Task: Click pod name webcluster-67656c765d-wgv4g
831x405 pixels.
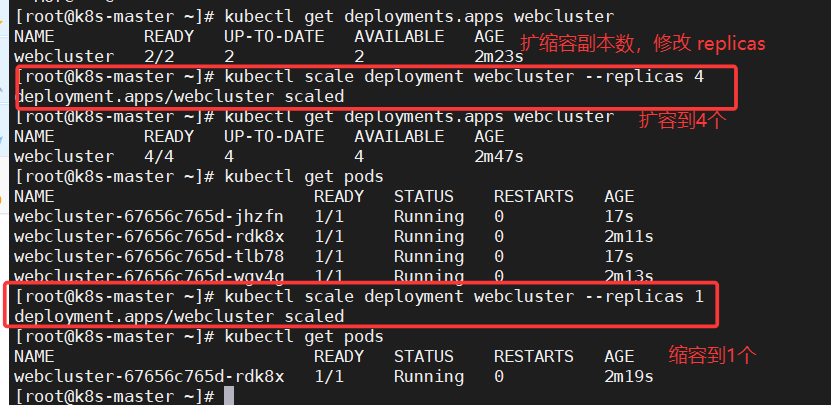Action: 149,276
